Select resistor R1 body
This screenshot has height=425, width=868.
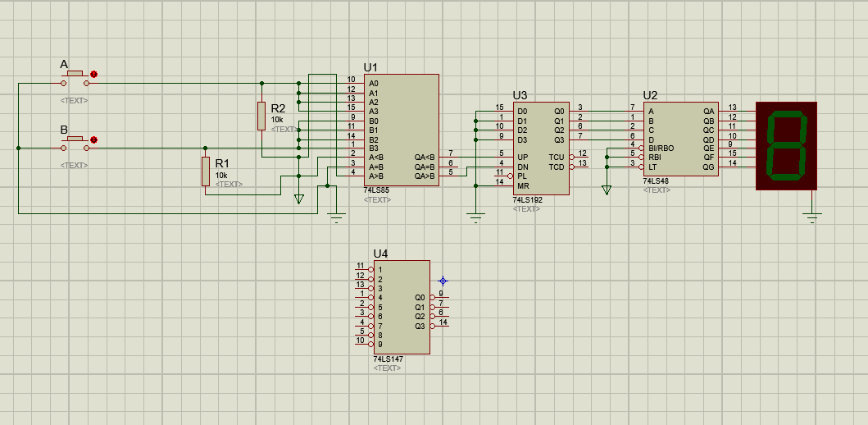pyautogui.click(x=205, y=171)
